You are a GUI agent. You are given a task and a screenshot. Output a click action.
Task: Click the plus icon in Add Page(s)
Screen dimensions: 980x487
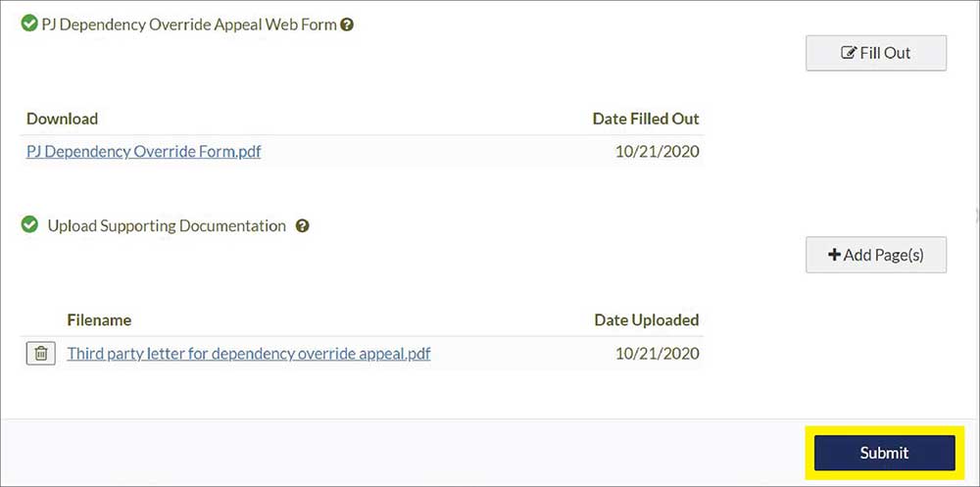[834, 255]
